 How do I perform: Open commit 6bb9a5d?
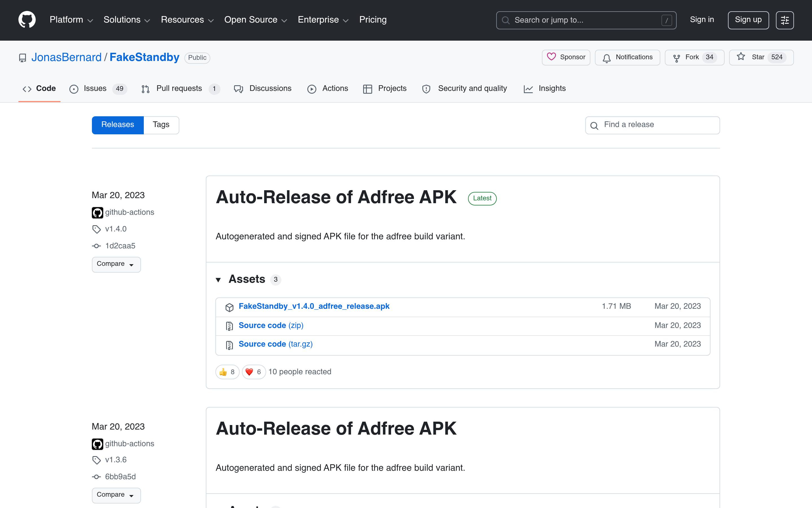tap(120, 477)
